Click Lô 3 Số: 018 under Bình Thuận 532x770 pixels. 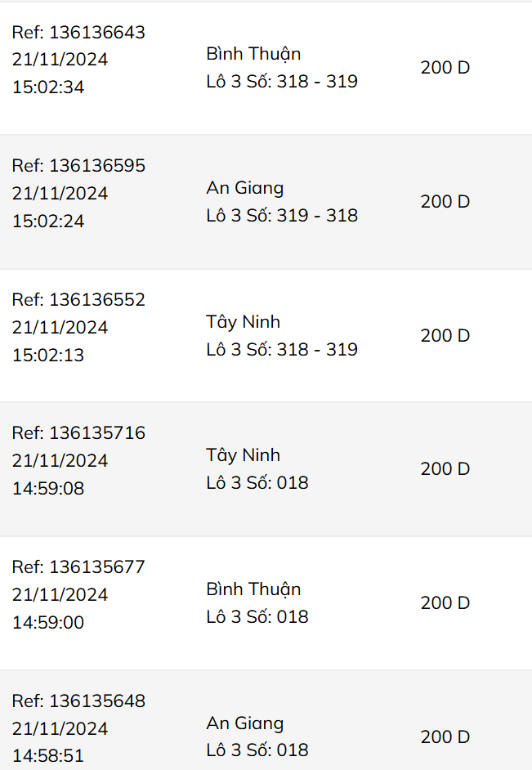click(257, 617)
